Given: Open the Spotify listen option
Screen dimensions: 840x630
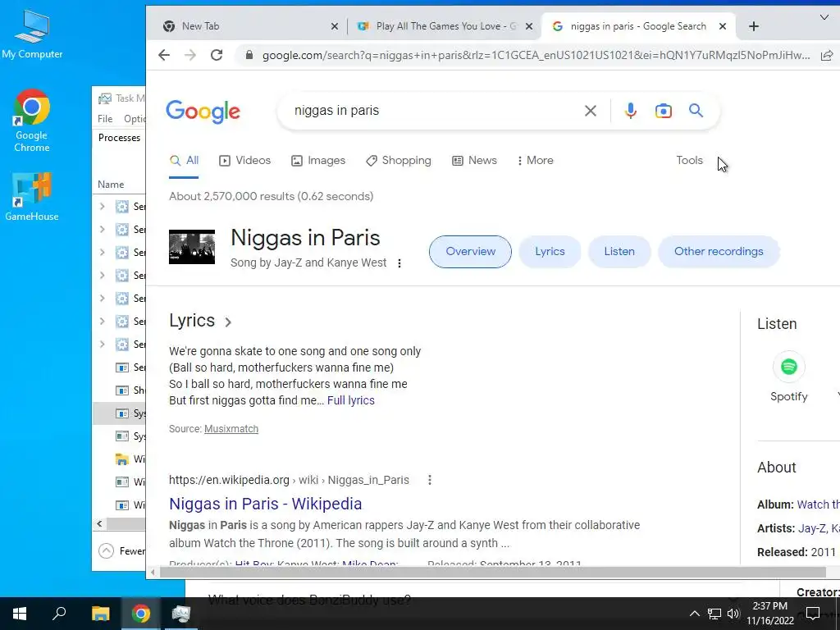Looking at the screenshot, I should [788, 377].
